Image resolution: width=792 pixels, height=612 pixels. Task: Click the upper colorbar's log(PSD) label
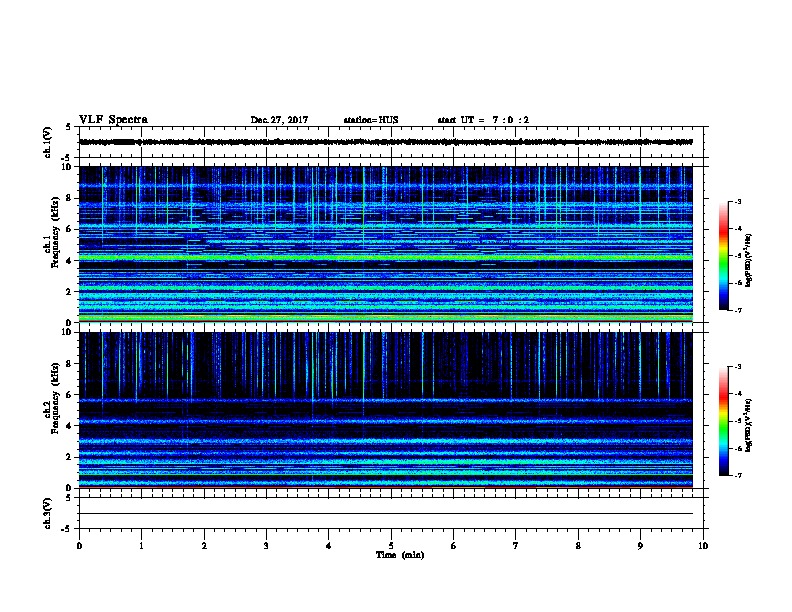[x=748, y=261]
